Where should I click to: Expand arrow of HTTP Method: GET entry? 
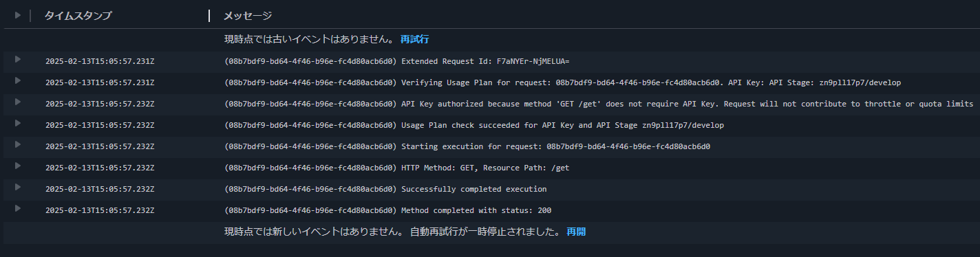tap(18, 166)
